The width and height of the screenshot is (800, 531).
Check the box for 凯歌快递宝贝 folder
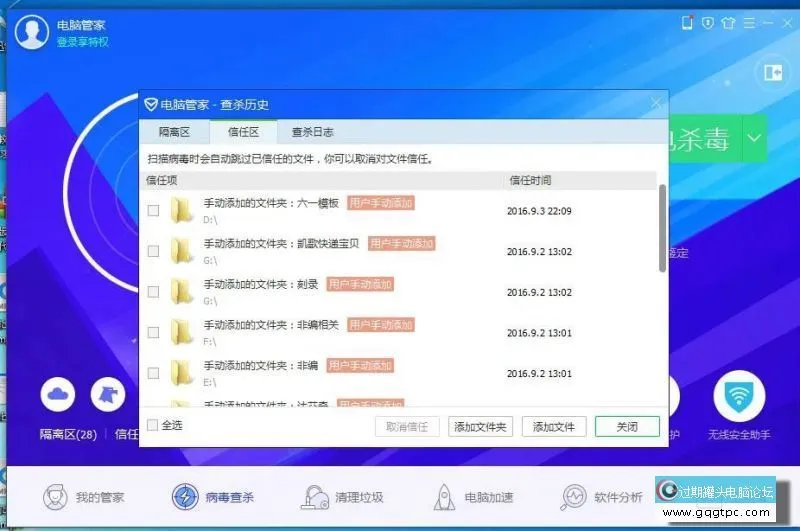[x=153, y=251]
